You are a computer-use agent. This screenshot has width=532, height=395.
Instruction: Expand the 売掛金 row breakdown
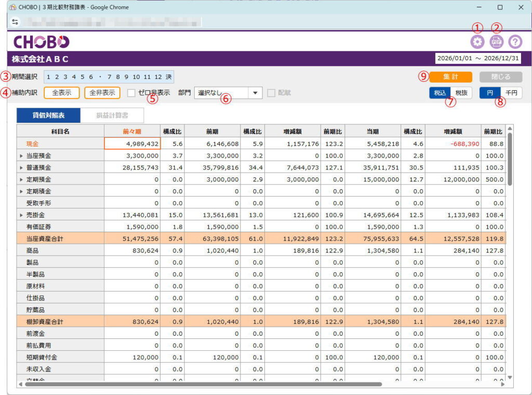21,215
